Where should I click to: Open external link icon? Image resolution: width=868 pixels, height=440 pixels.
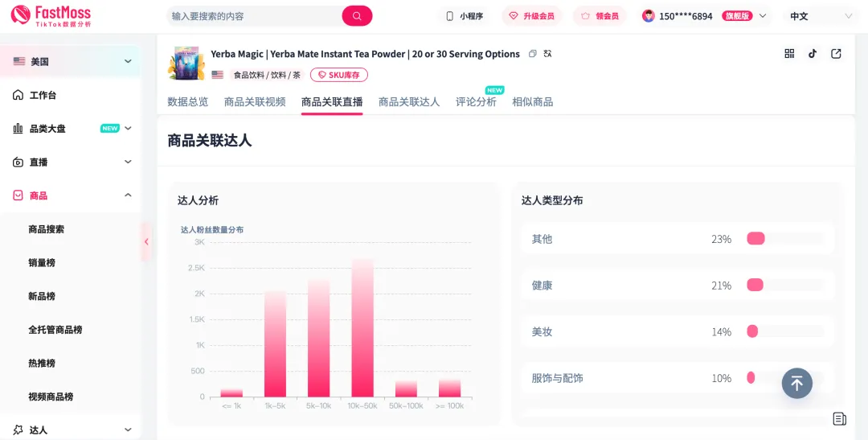tap(836, 53)
